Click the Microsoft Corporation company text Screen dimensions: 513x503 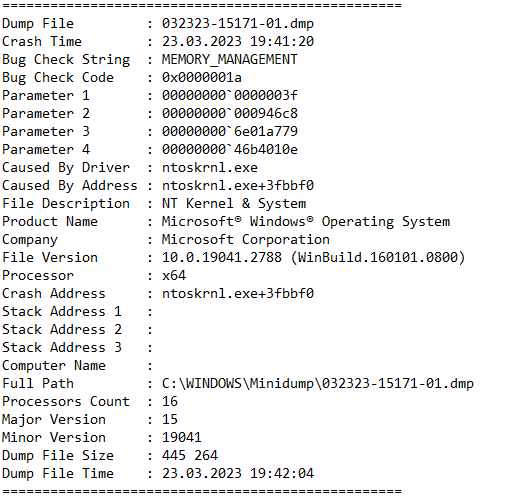246,240
